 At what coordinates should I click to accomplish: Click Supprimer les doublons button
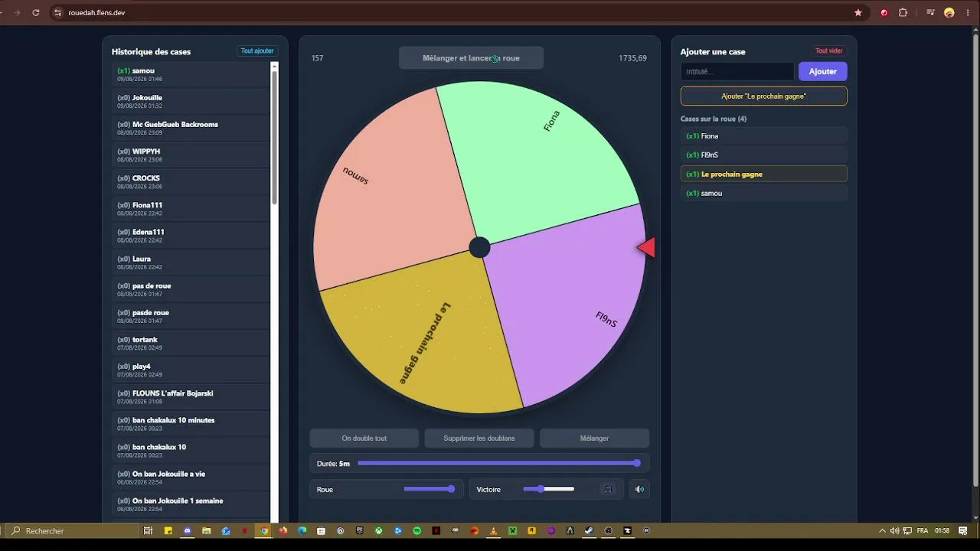click(x=479, y=439)
